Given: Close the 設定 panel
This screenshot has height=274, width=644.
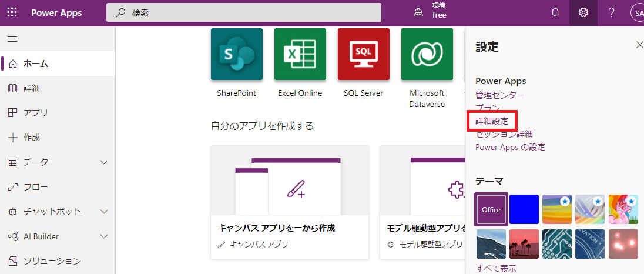Looking at the screenshot, I should [x=639, y=45].
